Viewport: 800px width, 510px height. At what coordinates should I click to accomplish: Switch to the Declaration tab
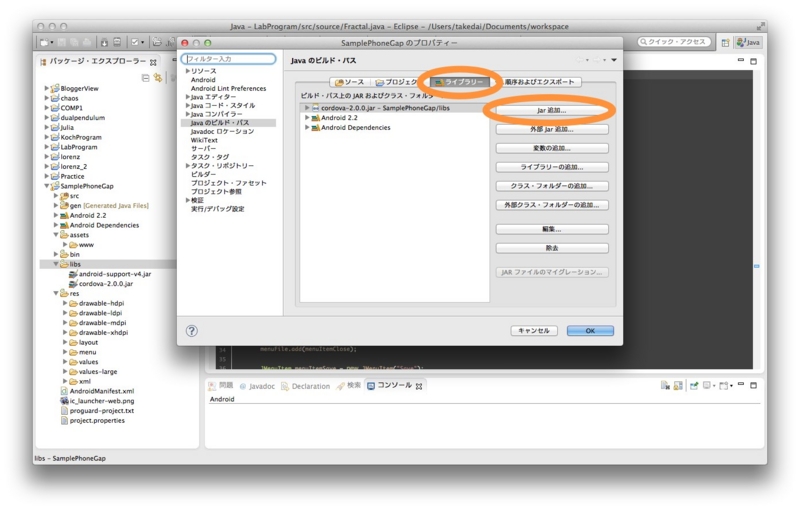pyautogui.click(x=305, y=387)
